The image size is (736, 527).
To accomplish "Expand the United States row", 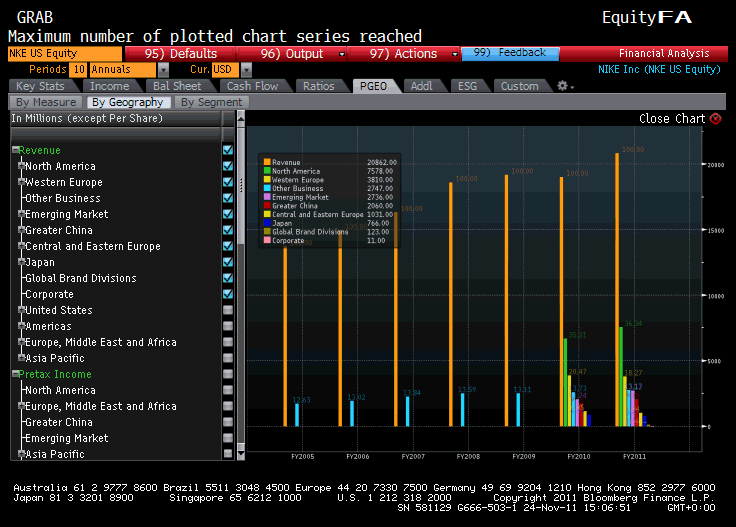I will pos(21,311).
